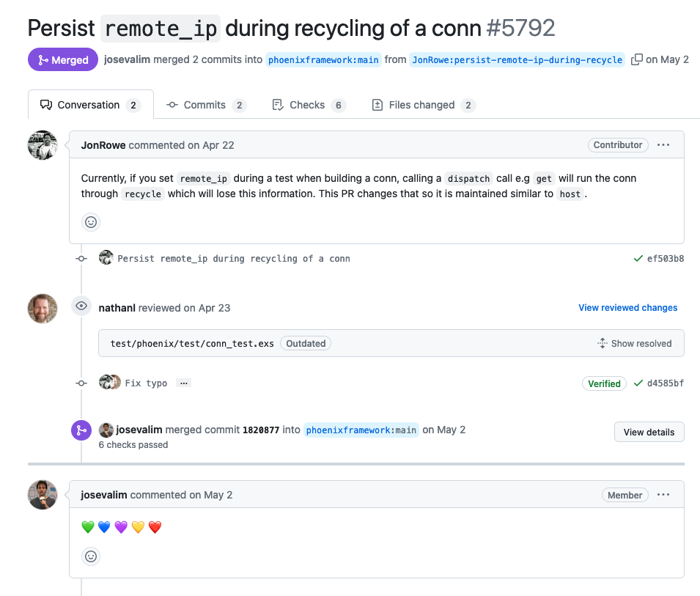Click the View details button for merged commit
700x596 pixels.
[649, 431]
